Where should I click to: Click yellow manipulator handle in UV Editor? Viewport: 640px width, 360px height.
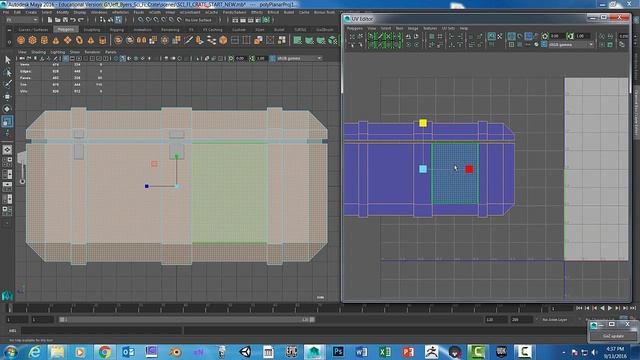tap(423, 123)
